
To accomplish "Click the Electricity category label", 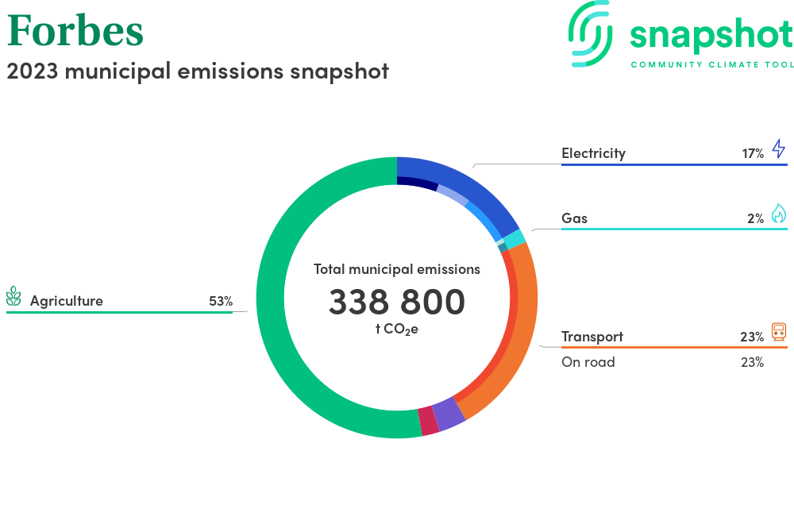I will [593, 153].
